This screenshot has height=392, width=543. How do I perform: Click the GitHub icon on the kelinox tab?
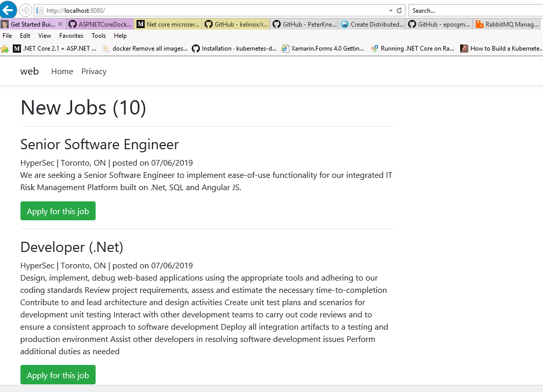(x=209, y=24)
